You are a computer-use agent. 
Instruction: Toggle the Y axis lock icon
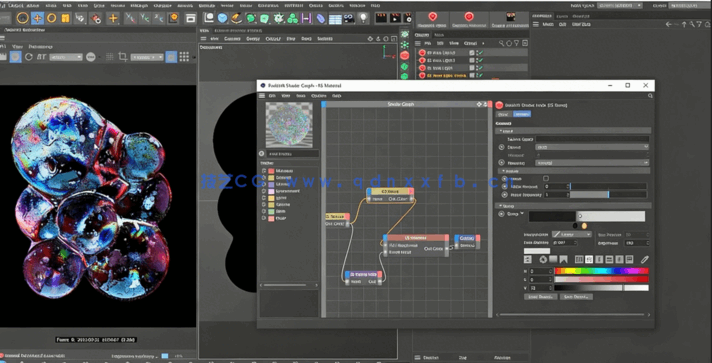pos(145,18)
